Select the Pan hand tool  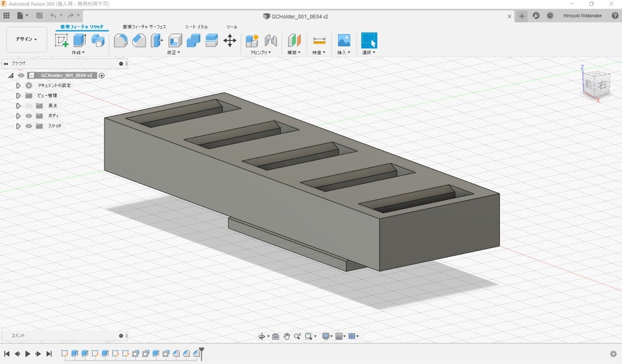point(287,336)
